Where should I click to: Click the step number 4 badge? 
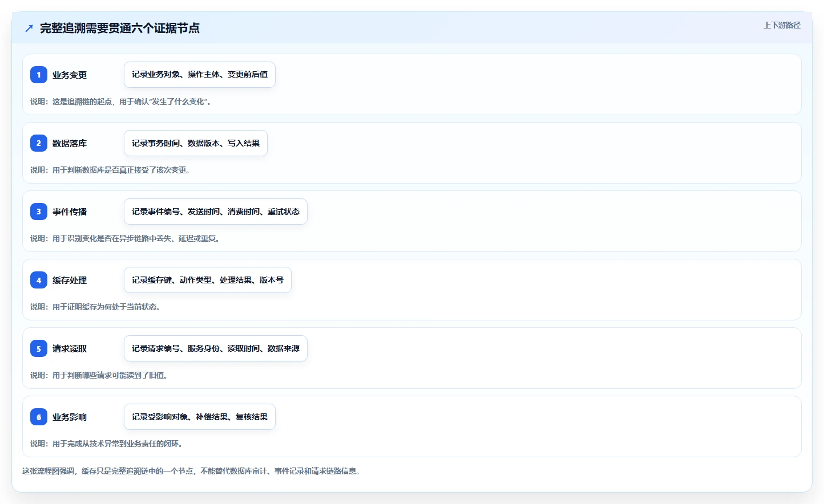click(39, 280)
